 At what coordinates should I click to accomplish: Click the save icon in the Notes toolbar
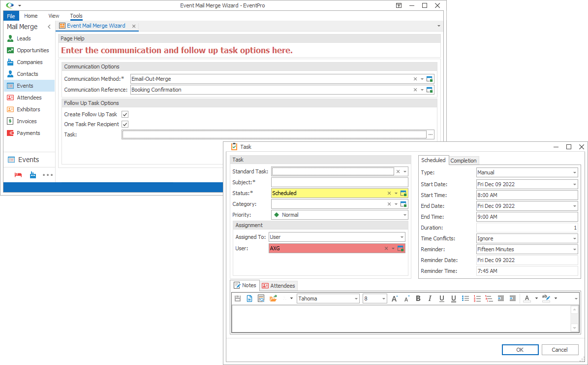tap(238, 299)
